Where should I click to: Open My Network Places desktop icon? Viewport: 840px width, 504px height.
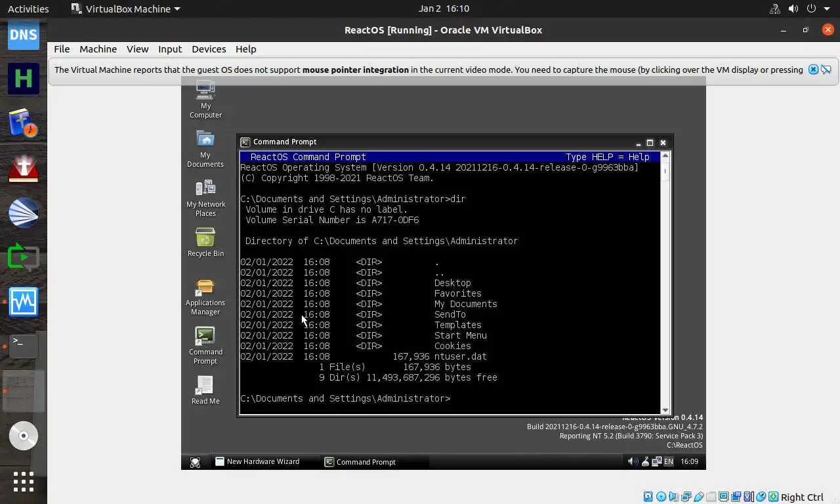(205, 198)
